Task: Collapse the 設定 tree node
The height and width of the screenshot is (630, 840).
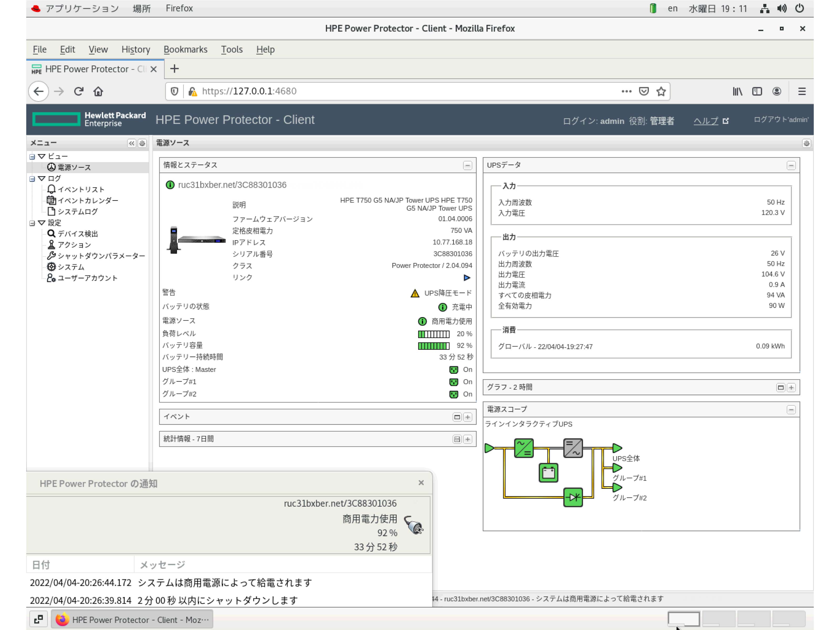Action: [x=32, y=223]
